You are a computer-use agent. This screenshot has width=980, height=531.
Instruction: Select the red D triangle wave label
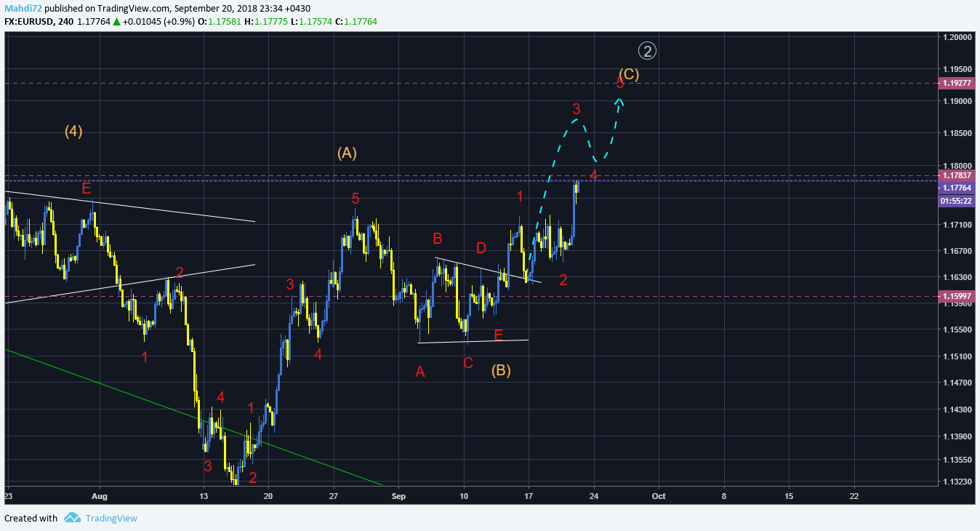pyautogui.click(x=481, y=248)
